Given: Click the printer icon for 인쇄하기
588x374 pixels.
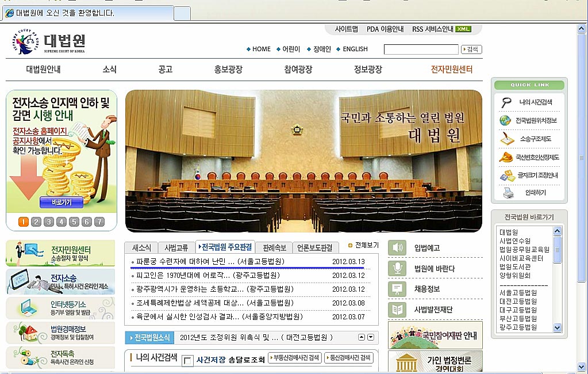Looking at the screenshot, I should 508,193.
